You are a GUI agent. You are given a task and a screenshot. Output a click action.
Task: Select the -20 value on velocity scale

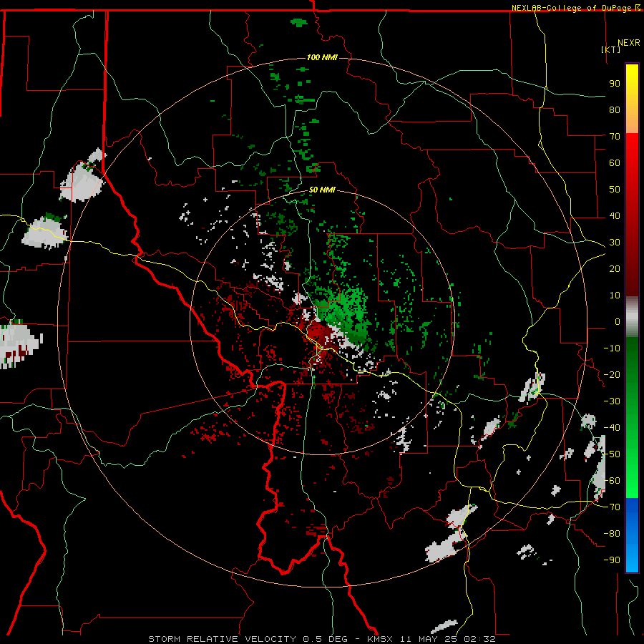pos(612,375)
